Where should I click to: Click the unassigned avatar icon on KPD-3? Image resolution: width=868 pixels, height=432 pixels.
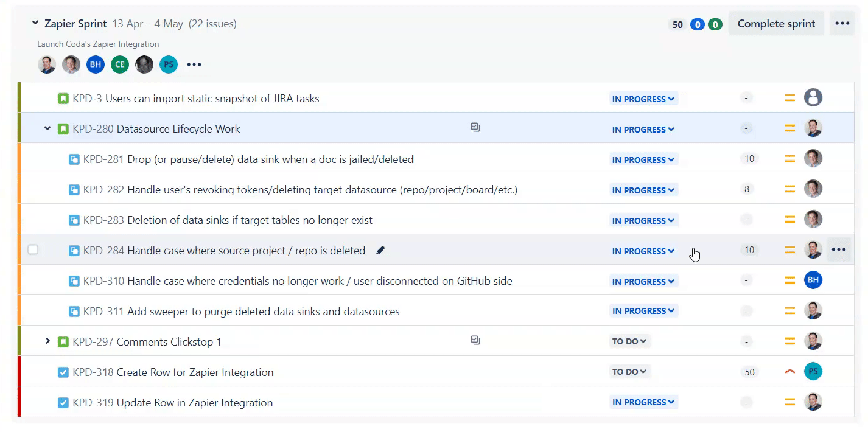[x=813, y=98]
